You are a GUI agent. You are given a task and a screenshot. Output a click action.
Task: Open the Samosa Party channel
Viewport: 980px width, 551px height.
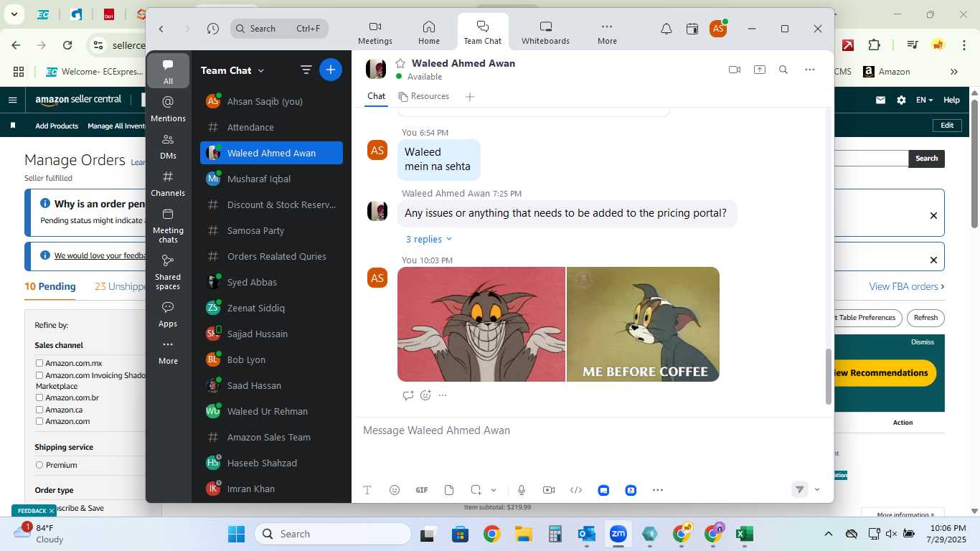click(x=271, y=230)
